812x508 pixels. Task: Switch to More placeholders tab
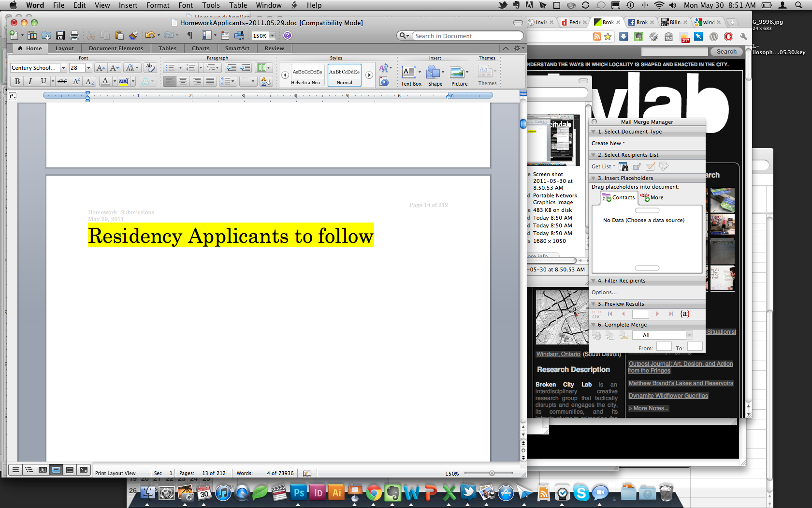pos(652,197)
